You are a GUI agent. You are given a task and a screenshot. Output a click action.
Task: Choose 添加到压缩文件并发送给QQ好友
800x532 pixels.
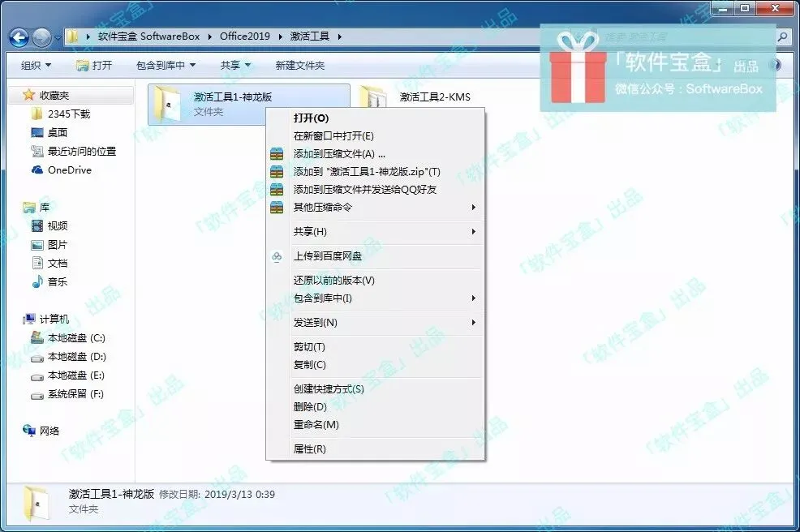tap(376, 189)
